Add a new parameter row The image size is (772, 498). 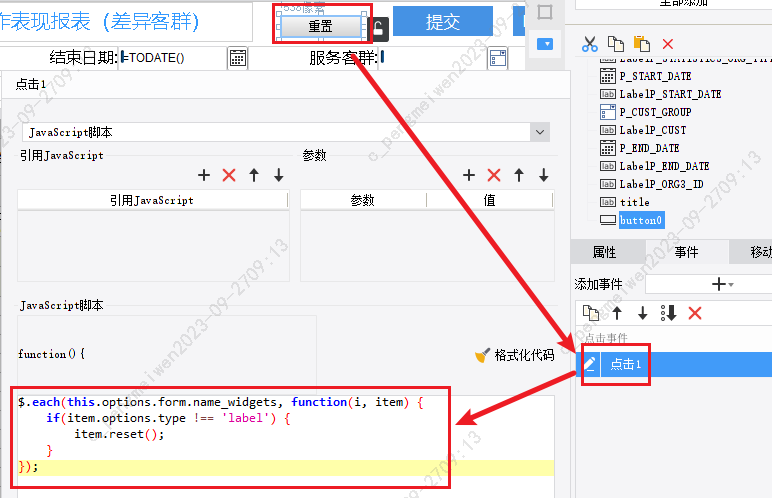pos(469,175)
